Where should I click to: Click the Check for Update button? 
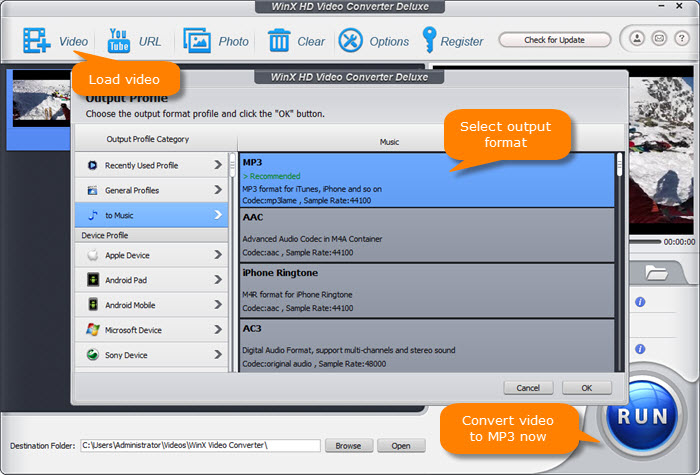tap(554, 40)
